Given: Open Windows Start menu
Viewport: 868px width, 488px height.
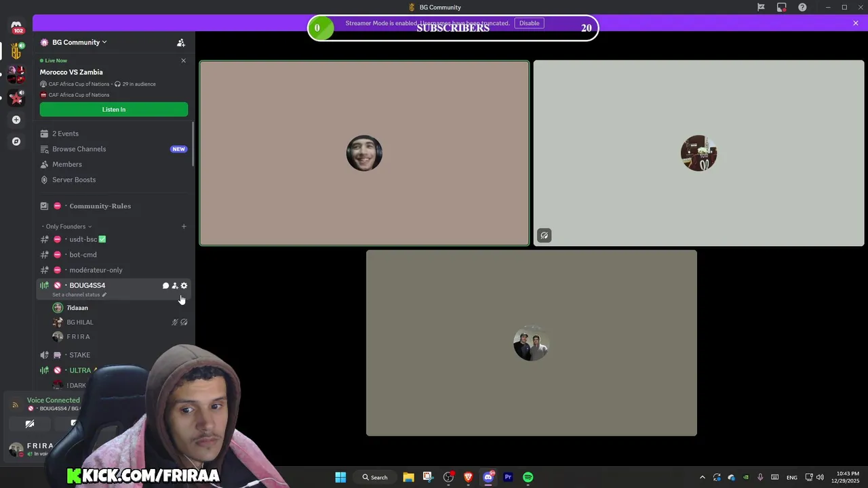Looking at the screenshot, I should point(340,477).
